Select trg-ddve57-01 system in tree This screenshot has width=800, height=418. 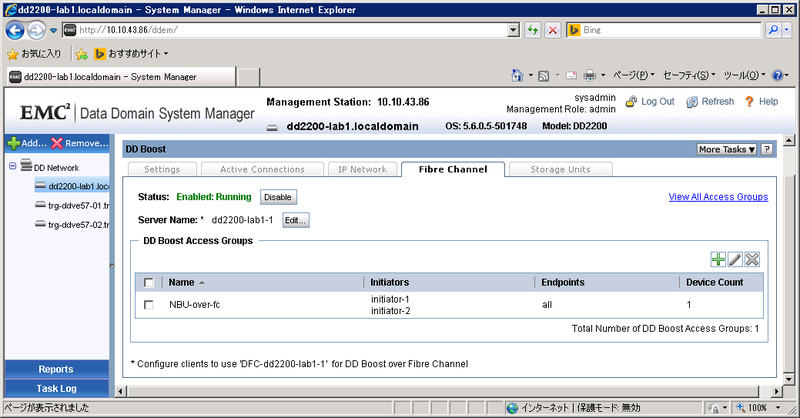[72, 206]
